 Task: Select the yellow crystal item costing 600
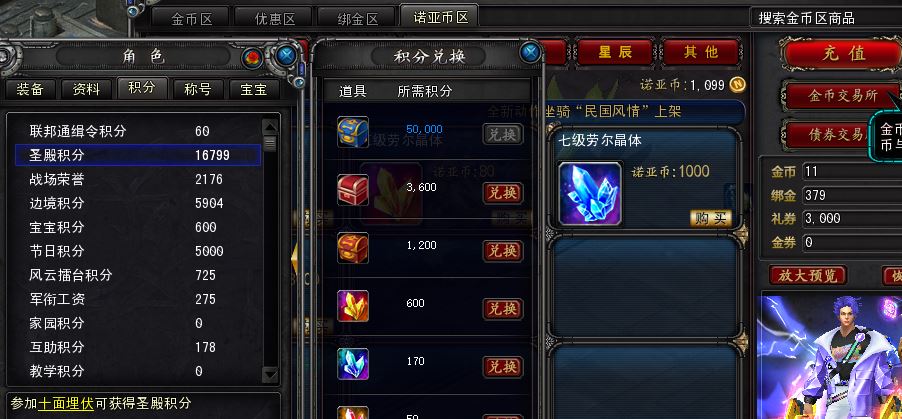[x=353, y=306]
